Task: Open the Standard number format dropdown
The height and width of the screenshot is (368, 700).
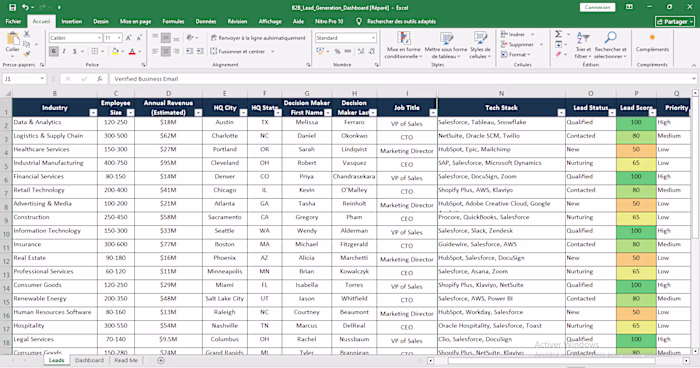Action: click(x=373, y=38)
